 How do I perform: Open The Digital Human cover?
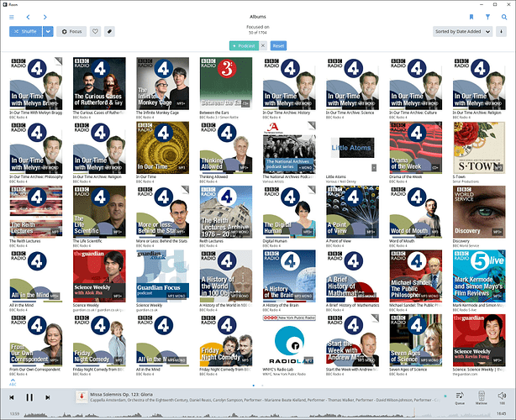(x=289, y=212)
